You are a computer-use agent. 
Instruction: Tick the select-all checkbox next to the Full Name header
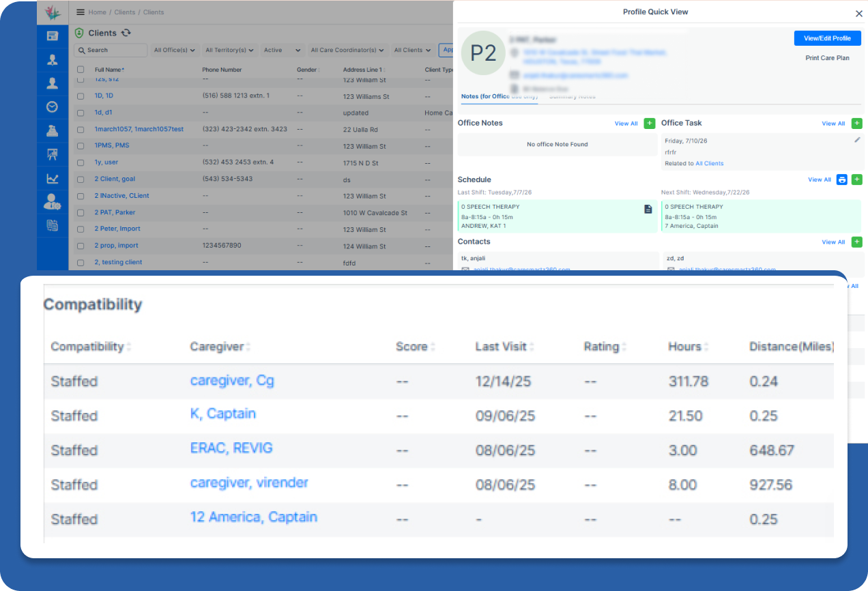pos(81,70)
